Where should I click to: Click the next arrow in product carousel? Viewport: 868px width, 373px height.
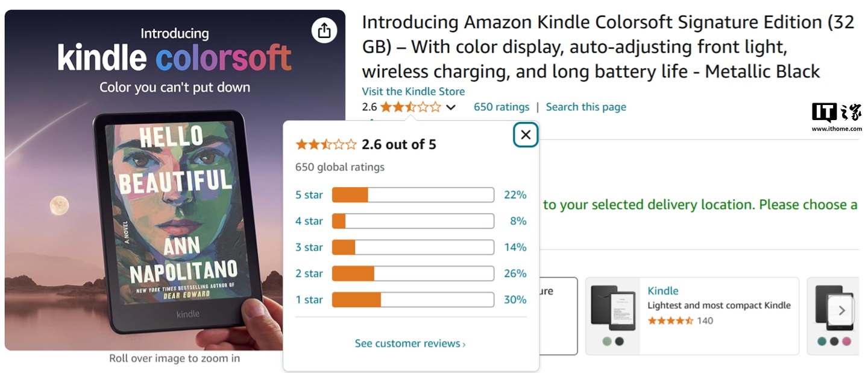841,311
